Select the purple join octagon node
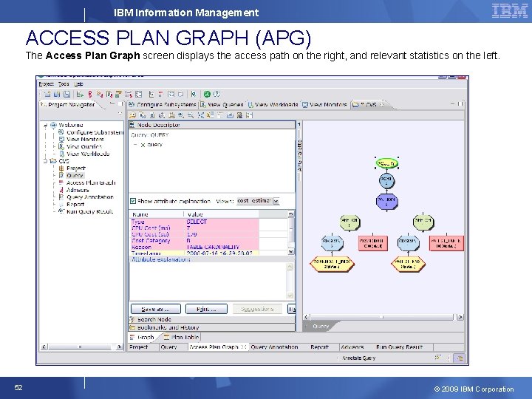Screen dimensions: 532x399 (x=386, y=202)
